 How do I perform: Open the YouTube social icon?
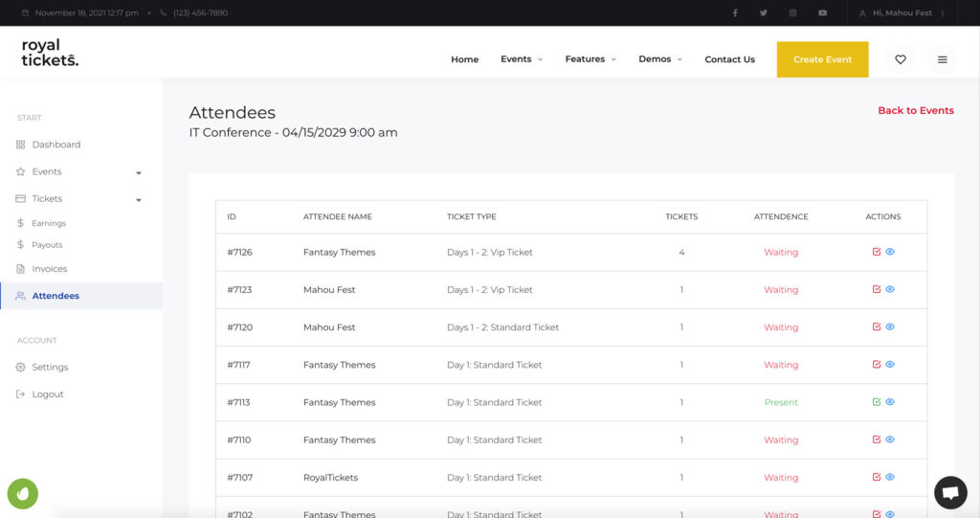pos(822,12)
